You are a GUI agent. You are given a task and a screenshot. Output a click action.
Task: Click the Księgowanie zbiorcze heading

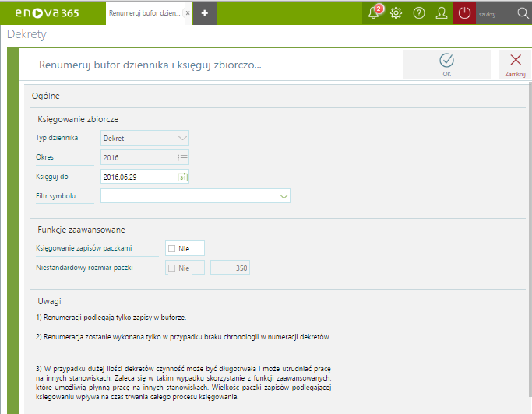78,119
